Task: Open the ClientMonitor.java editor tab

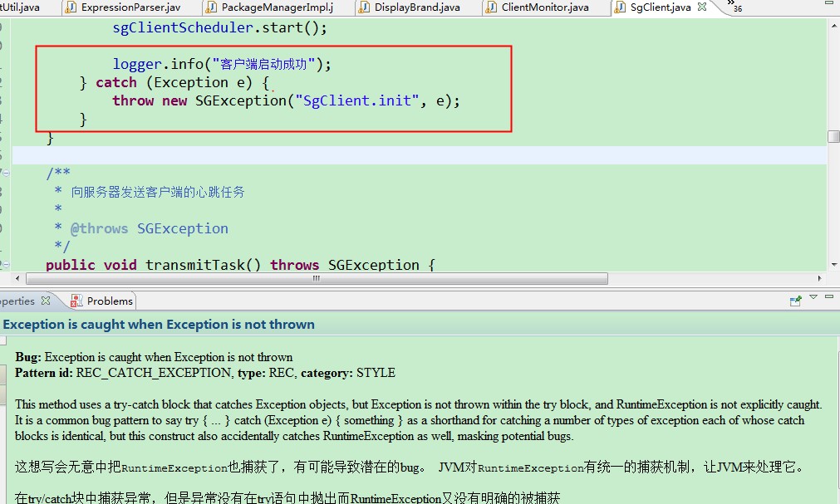Action: tap(545, 7)
